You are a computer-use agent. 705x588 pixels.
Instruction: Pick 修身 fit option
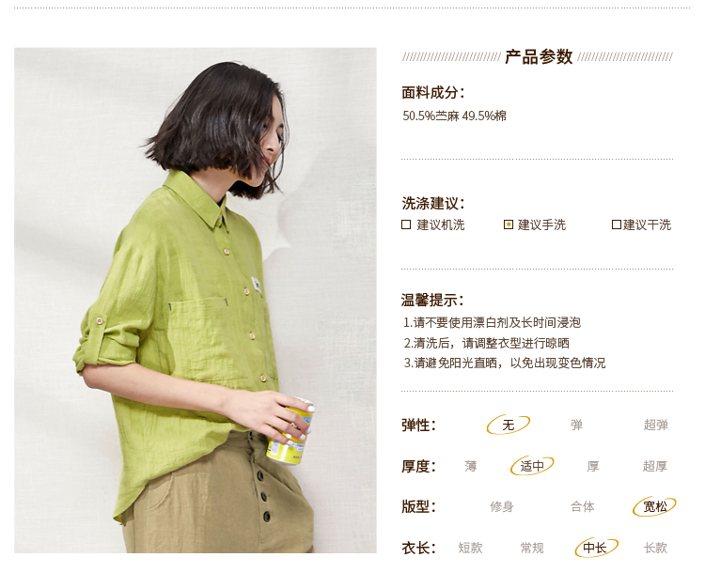pos(502,506)
